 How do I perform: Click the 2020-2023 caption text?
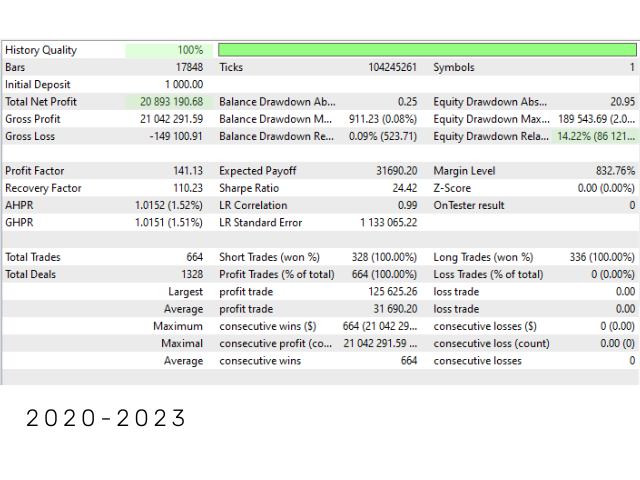tap(106, 418)
